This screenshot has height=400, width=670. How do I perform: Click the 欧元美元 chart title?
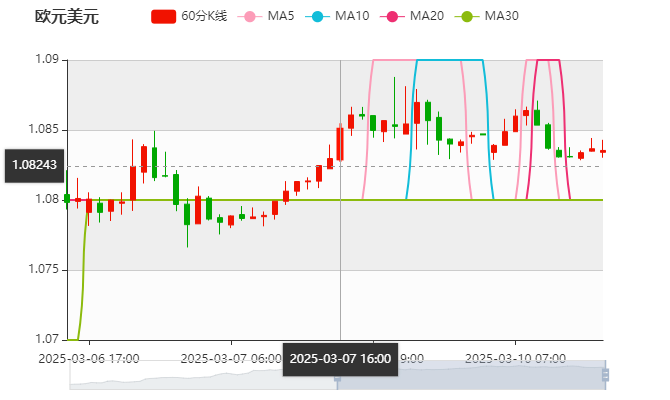[x=66, y=16]
